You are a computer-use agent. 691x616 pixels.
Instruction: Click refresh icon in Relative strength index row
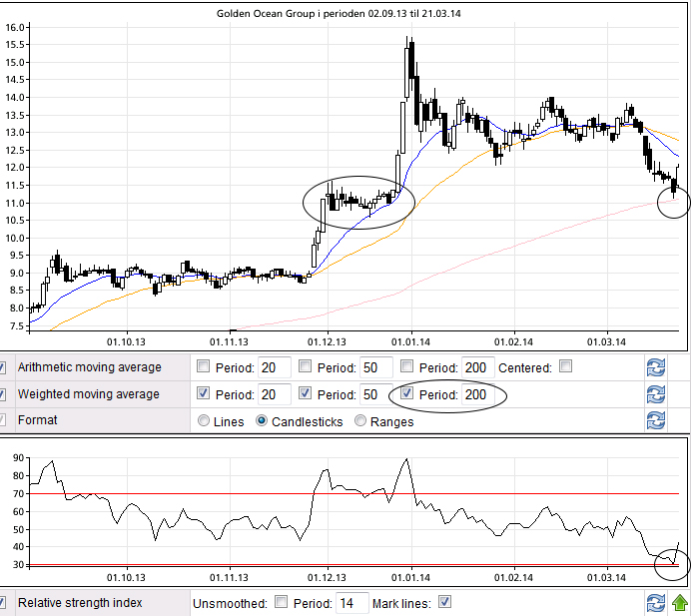(x=655, y=602)
